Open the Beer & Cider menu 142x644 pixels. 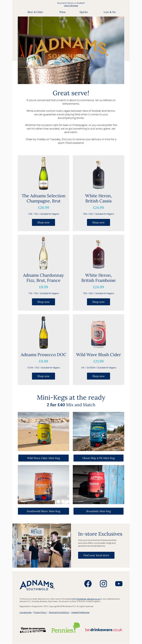pos(35,12)
